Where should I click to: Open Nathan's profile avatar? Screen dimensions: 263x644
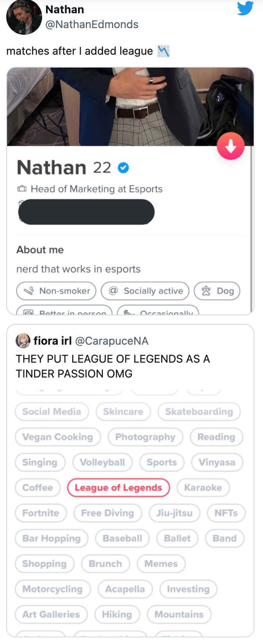(x=24, y=17)
